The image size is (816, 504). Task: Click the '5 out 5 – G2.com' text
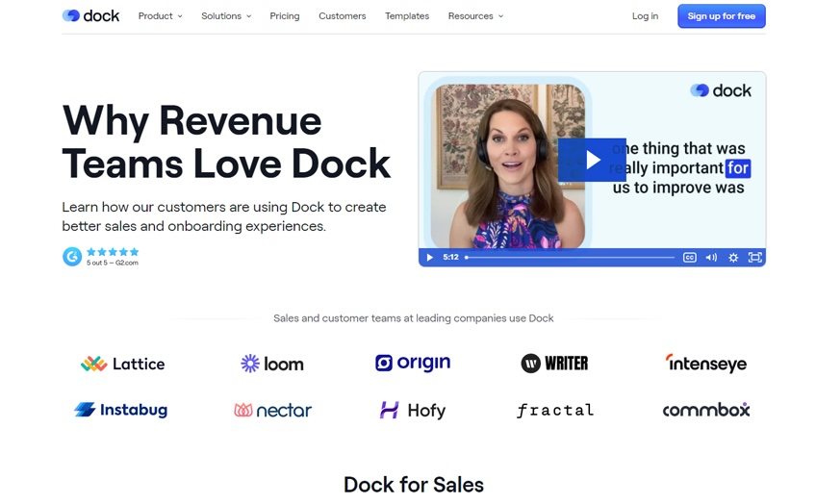pyautogui.click(x=113, y=264)
